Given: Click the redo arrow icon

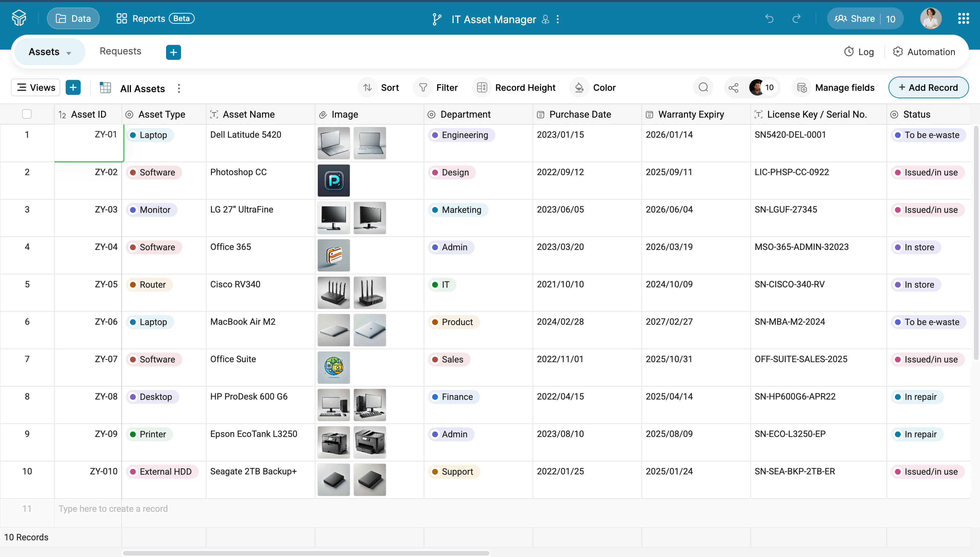Looking at the screenshot, I should pyautogui.click(x=797, y=18).
